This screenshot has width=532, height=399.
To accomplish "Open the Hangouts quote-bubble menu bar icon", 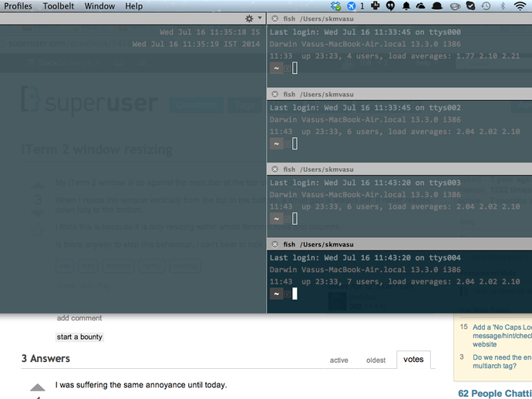I will coord(390,5).
